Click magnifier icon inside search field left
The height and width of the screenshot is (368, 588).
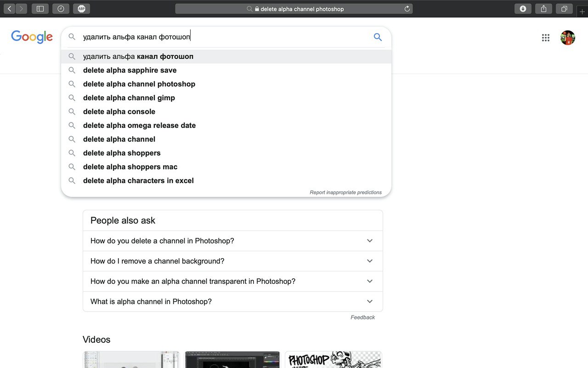coord(72,37)
